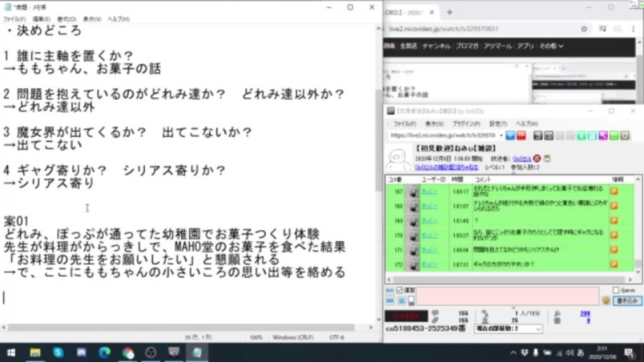The image size is (644, 362).
Task: Click the チャンネル link in niconico navigation
Action: coord(436,46)
